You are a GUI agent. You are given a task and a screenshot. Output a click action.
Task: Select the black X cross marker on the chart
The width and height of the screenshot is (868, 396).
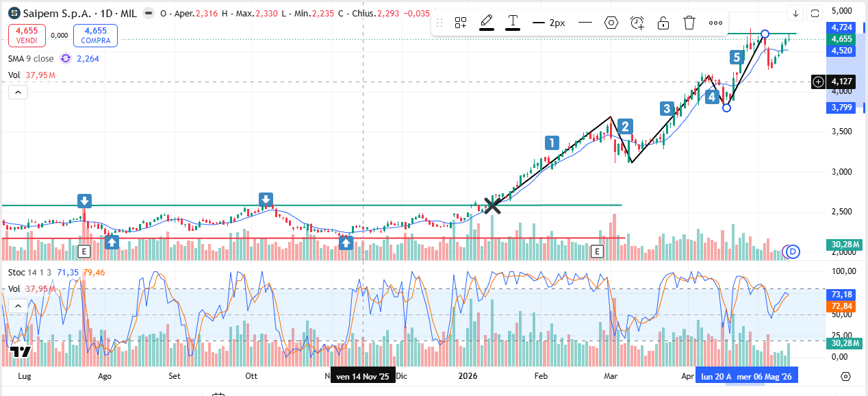pos(492,205)
